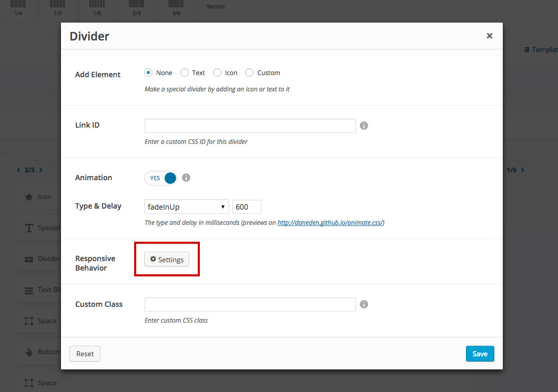Open Responsive Behavior Settings button

click(x=167, y=259)
